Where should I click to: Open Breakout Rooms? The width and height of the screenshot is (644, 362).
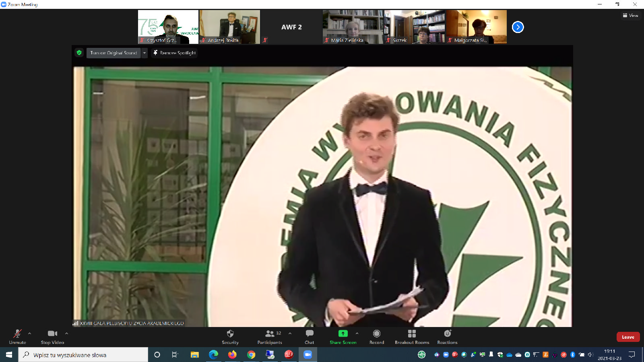tap(412, 337)
